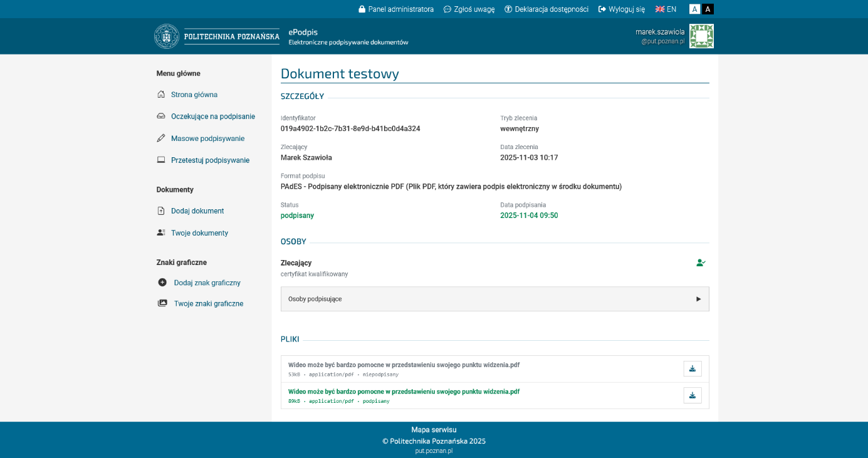Screen dimensions: 868x458
Task: Open Oczekujące na podpisanie
Action: 212,117
